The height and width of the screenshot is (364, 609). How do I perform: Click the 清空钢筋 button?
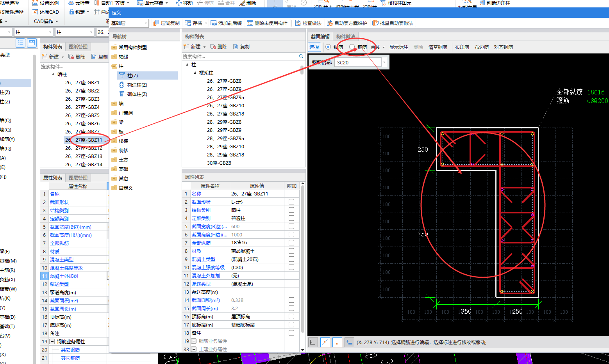click(x=438, y=47)
